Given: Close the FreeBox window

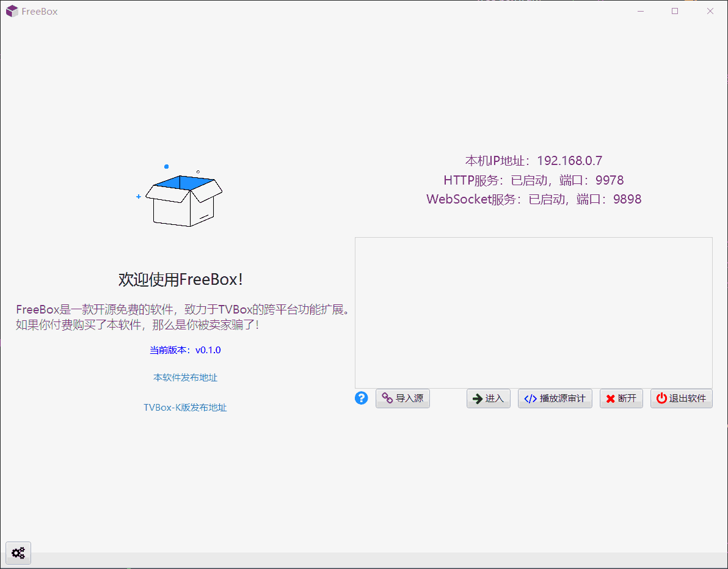Looking at the screenshot, I should [x=710, y=11].
